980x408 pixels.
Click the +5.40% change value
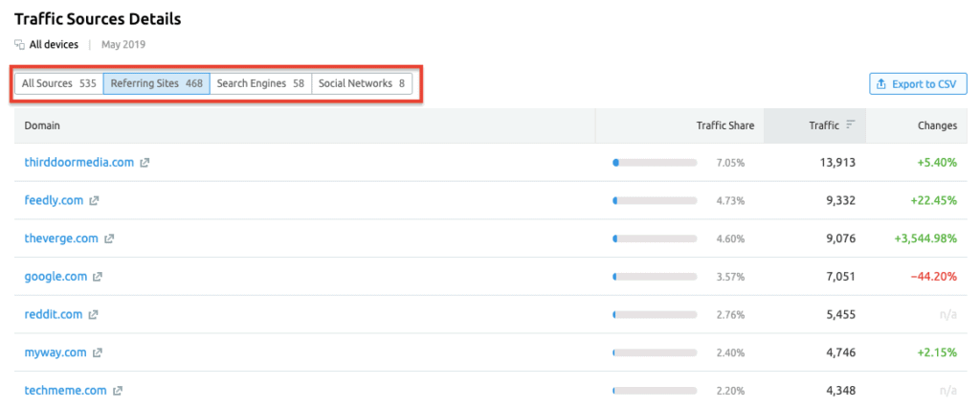click(937, 163)
